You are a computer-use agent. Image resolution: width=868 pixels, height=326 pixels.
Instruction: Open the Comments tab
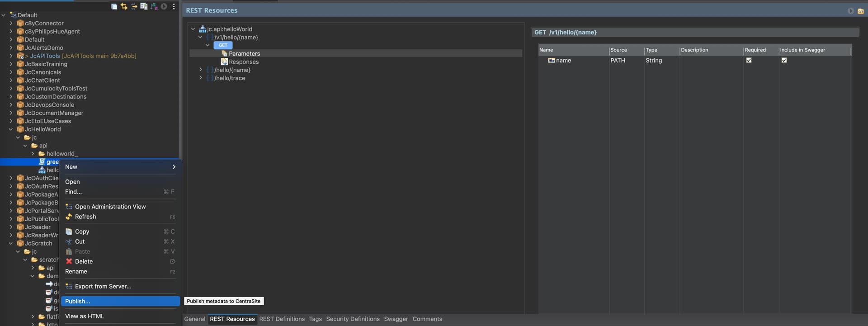pyautogui.click(x=427, y=319)
